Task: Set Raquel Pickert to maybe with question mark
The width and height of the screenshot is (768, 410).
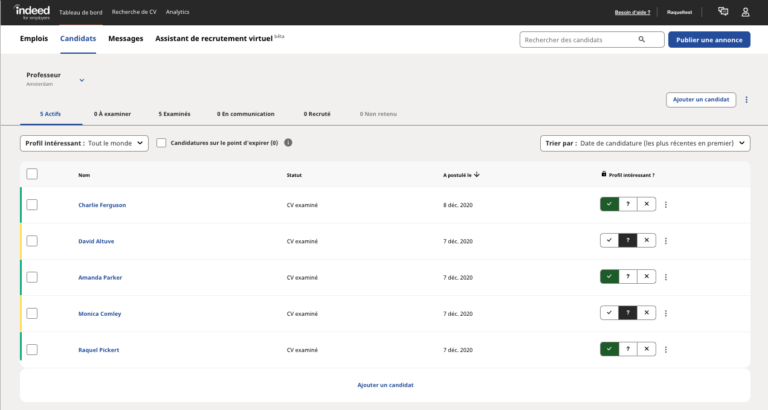Action: click(x=628, y=349)
